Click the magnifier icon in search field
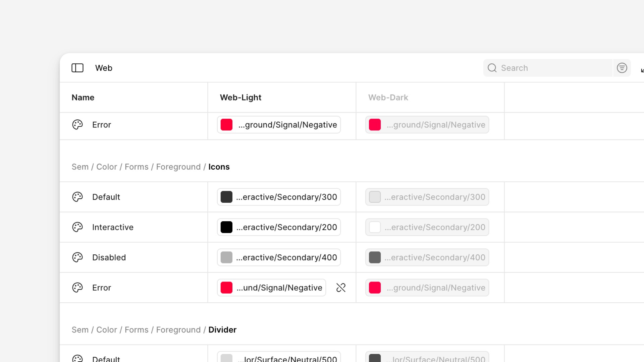This screenshot has height=362, width=644. click(492, 68)
